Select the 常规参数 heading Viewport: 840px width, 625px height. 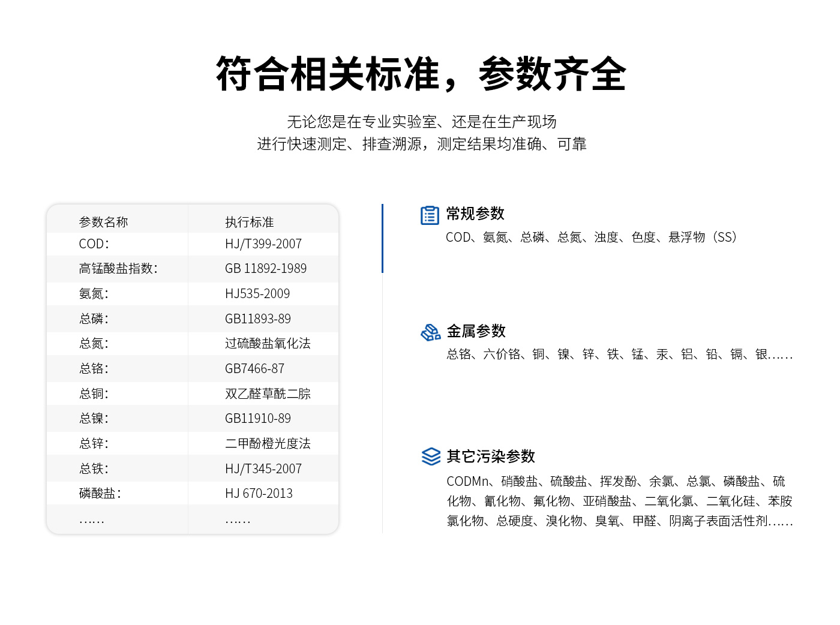pos(475,214)
